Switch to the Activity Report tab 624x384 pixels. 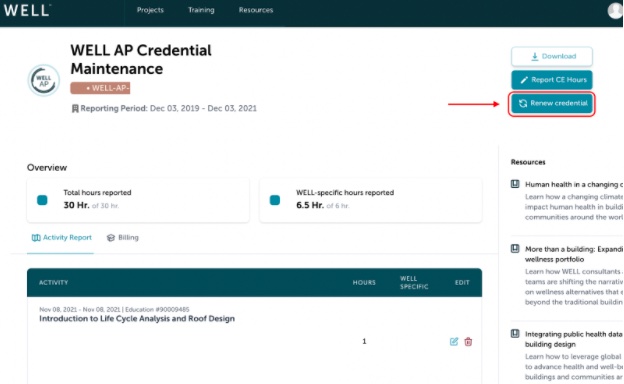click(x=61, y=238)
